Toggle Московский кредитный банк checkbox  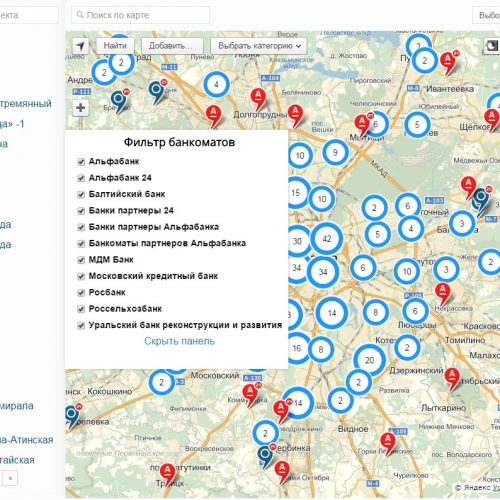81,276
